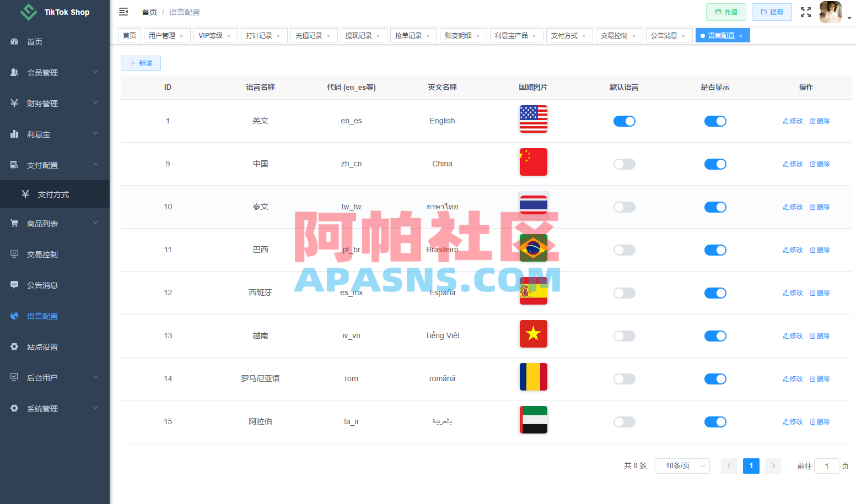Collapse 支付配置 sidebar menu
The width and height of the screenshot is (856, 504).
55,165
